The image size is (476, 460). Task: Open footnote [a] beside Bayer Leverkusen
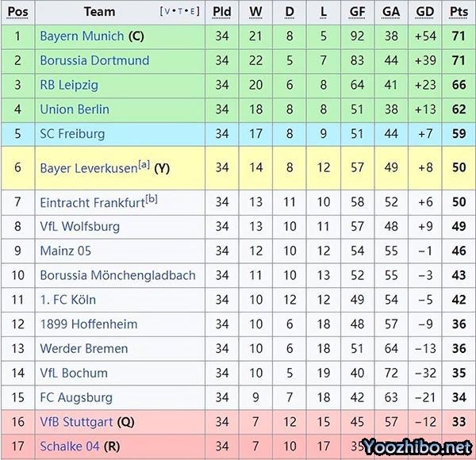click(x=144, y=165)
